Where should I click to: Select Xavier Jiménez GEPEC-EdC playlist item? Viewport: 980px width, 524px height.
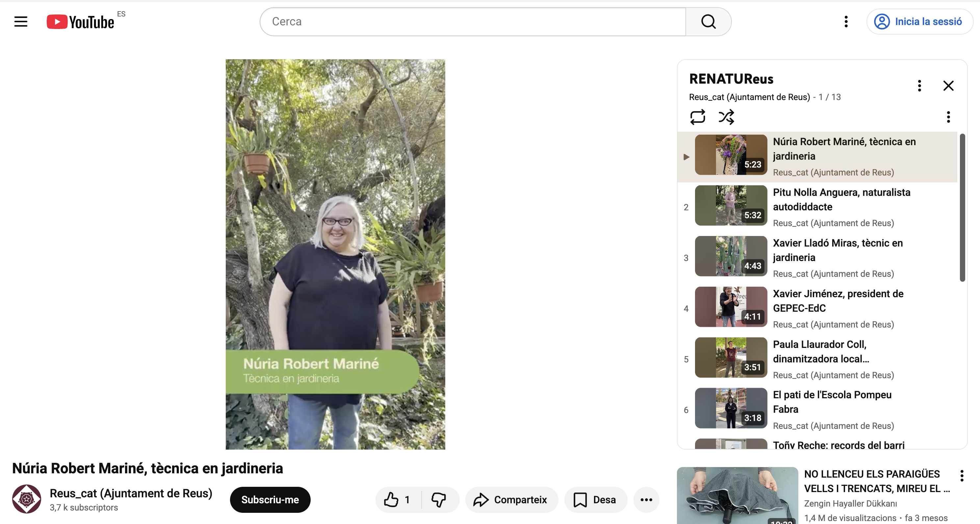pos(838,301)
